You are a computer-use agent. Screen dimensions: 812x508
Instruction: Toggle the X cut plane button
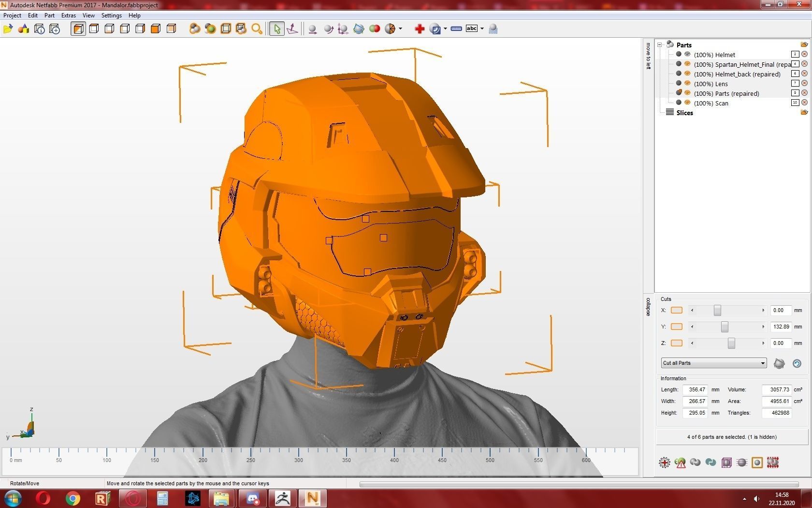[x=677, y=310]
